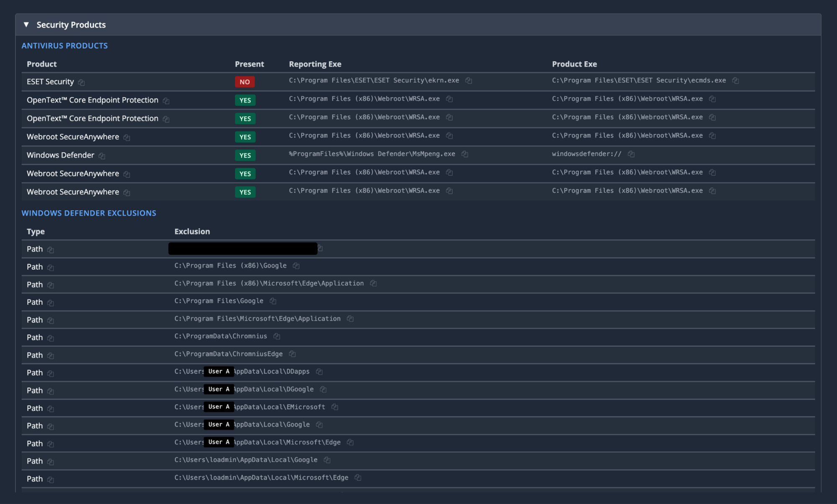Copy loadmin Microsoft\Edge exclusion path
This screenshot has height=504, width=837.
[357, 477]
